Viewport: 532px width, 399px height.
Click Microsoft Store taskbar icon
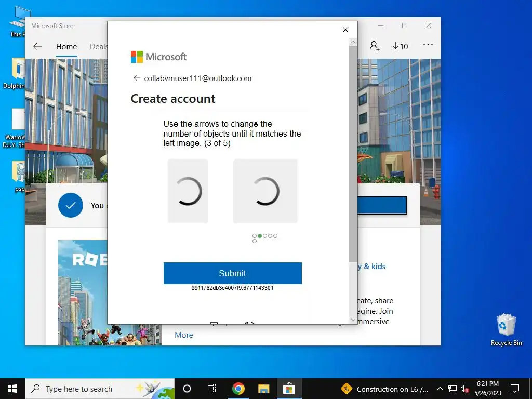click(289, 389)
